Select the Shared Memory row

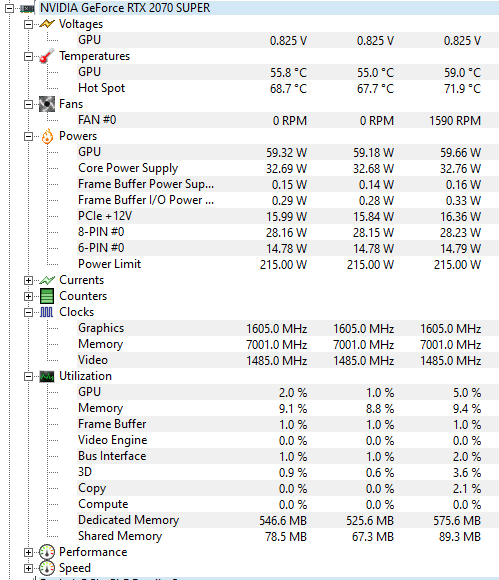(288, 536)
